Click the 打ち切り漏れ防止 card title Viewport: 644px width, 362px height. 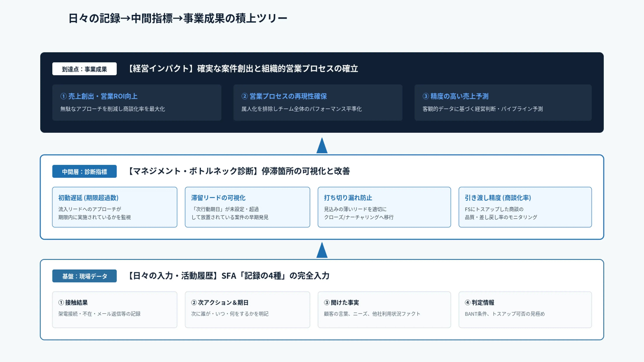pos(348,198)
